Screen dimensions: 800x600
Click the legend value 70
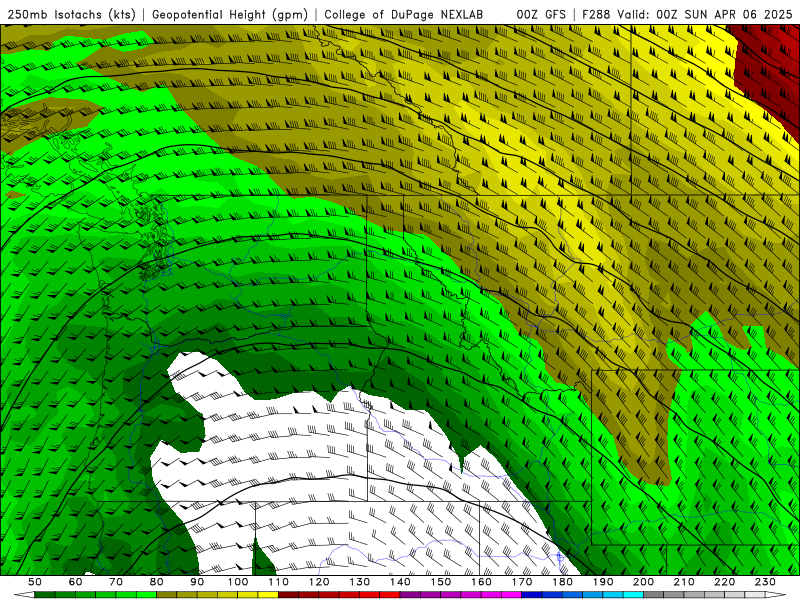(x=116, y=582)
